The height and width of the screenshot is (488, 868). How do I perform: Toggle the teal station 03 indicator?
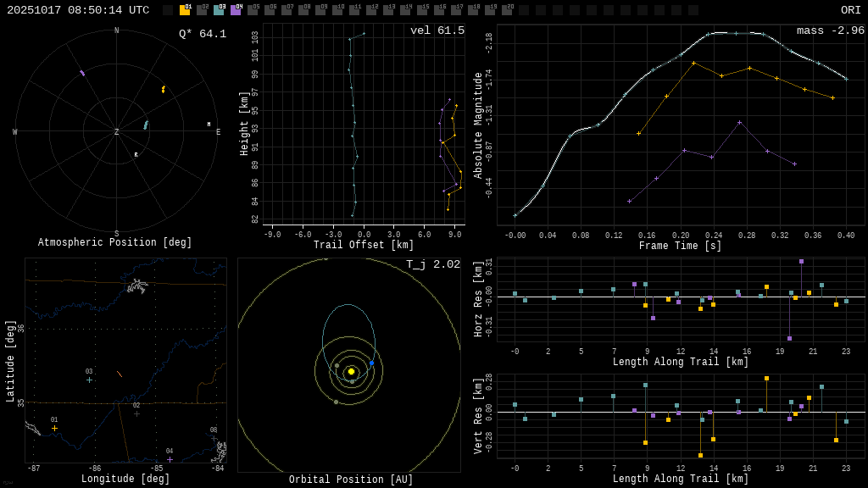[x=219, y=10]
